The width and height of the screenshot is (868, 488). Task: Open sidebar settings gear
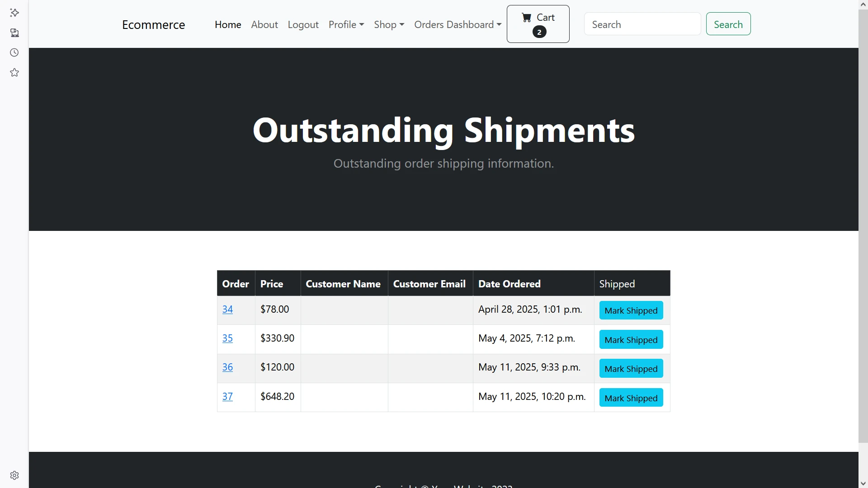14,475
